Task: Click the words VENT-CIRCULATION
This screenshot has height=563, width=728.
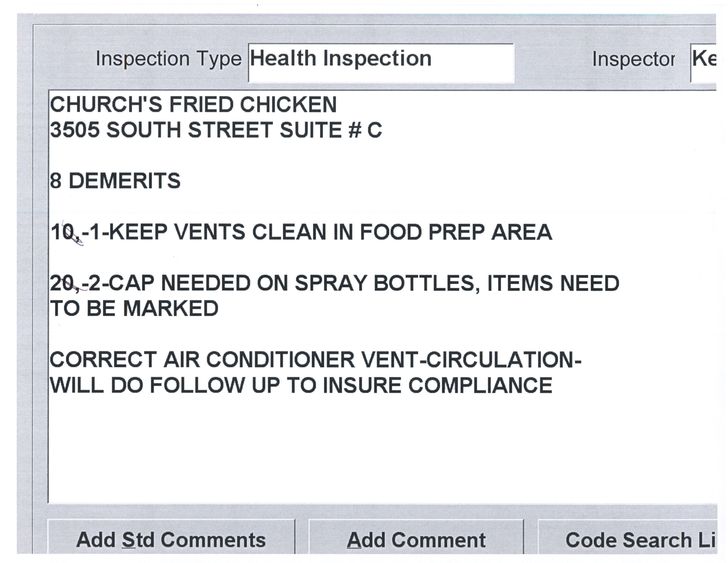Action: click(471, 360)
